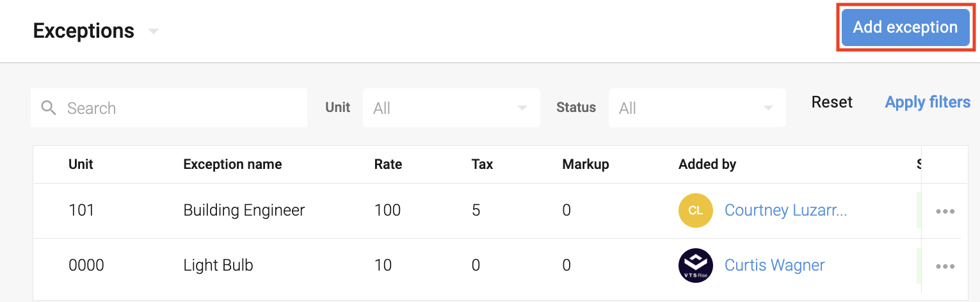Select the Light Bulb exception row
The width and height of the screenshot is (980, 302).
[x=497, y=266]
